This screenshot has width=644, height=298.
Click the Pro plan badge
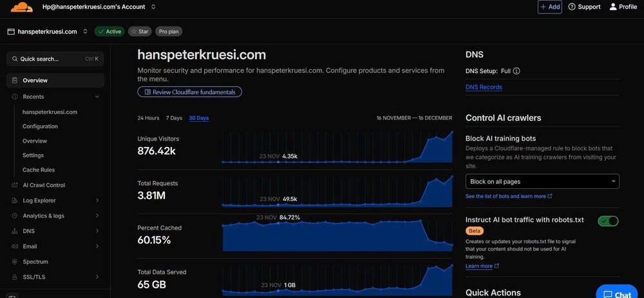(x=169, y=32)
